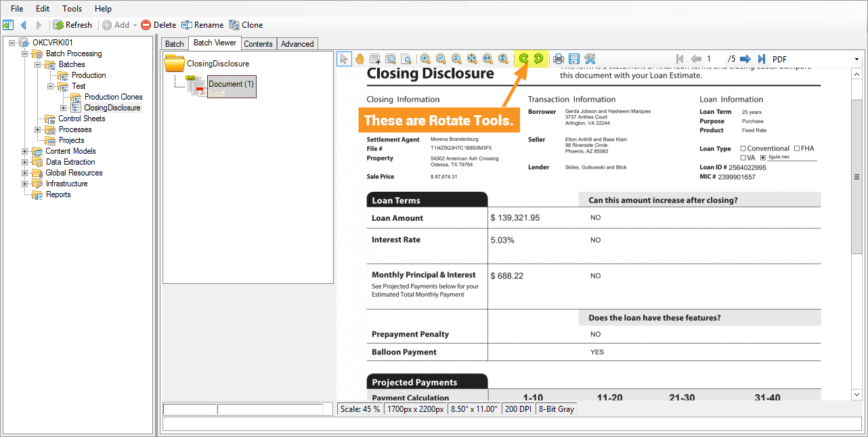Go to the previous page
The height and width of the screenshot is (437, 868).
click(x=695, y=59)
